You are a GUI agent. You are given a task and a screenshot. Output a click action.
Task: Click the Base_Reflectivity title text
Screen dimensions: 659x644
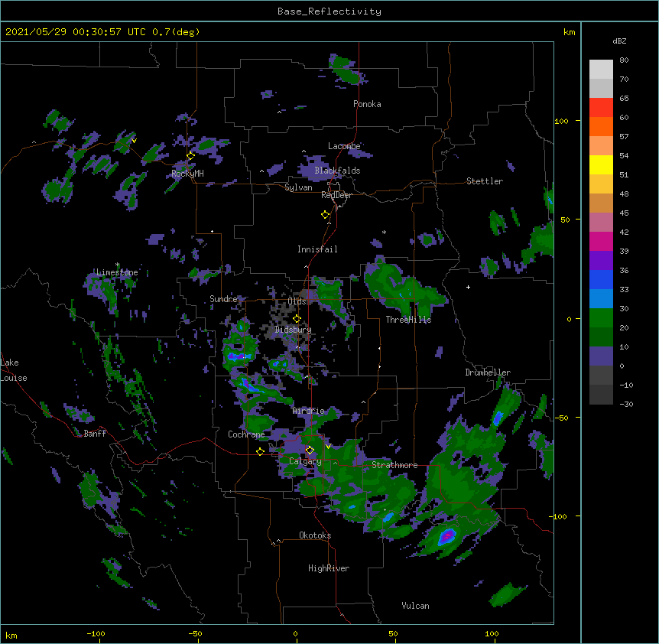coord(329,11)
